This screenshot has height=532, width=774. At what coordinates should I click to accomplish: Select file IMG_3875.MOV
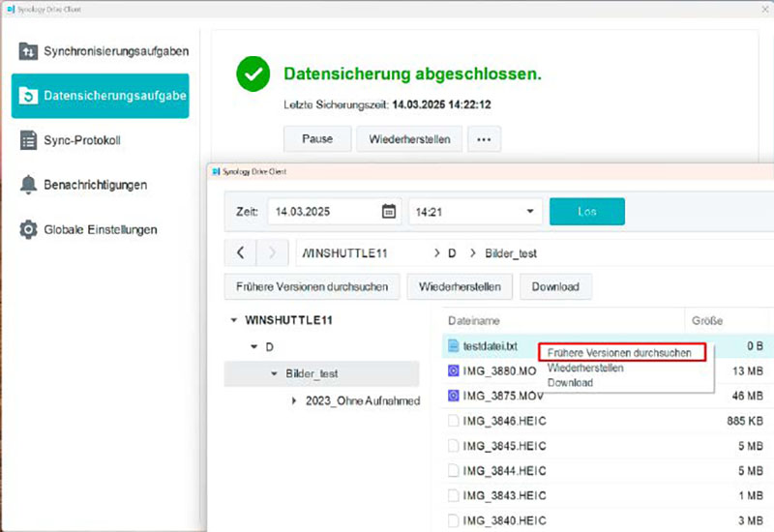coord(503,396)
